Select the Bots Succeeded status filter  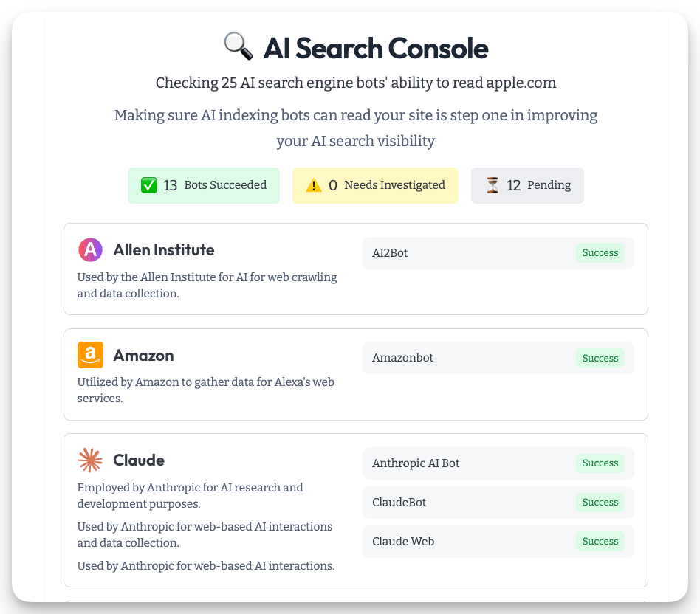(204, 185)
